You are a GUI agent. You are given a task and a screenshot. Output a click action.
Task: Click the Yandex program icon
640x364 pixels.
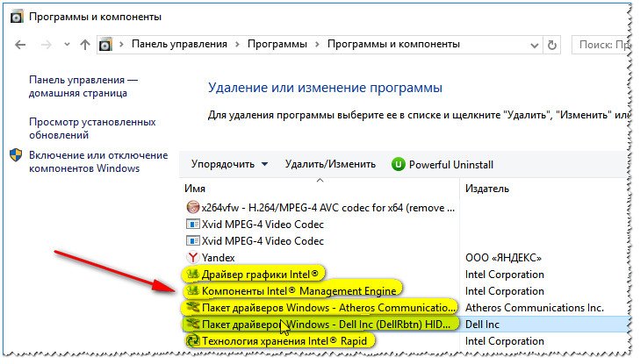[193, 258]
